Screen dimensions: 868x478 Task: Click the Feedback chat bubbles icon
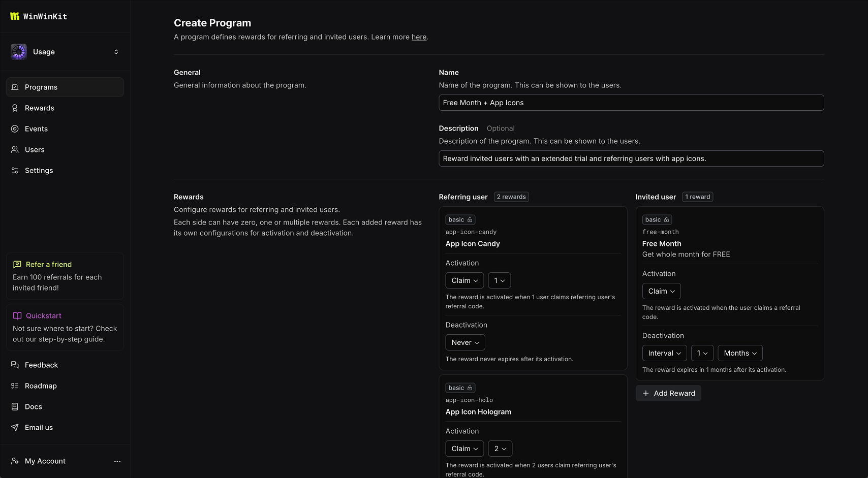15,365
